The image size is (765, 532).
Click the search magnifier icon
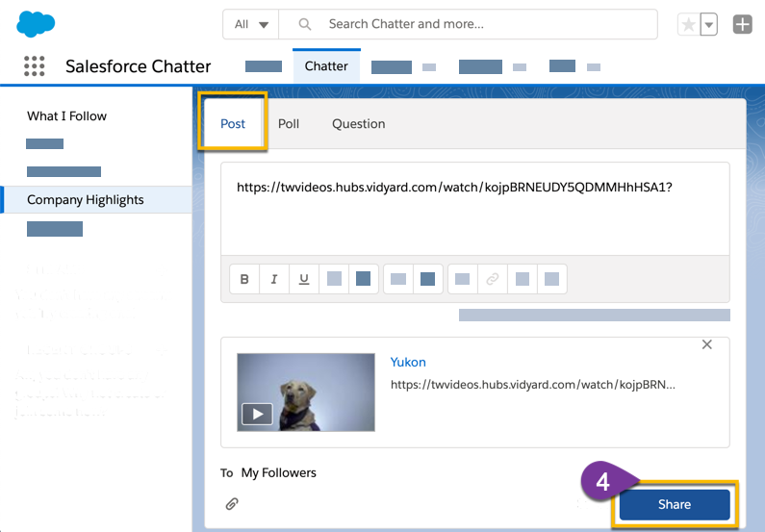(305, 24)
